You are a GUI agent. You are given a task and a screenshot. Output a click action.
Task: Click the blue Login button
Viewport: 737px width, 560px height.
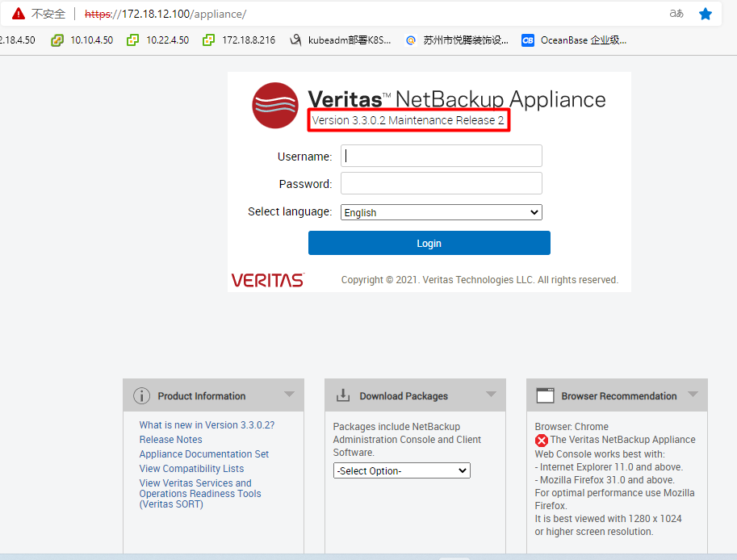429,243
